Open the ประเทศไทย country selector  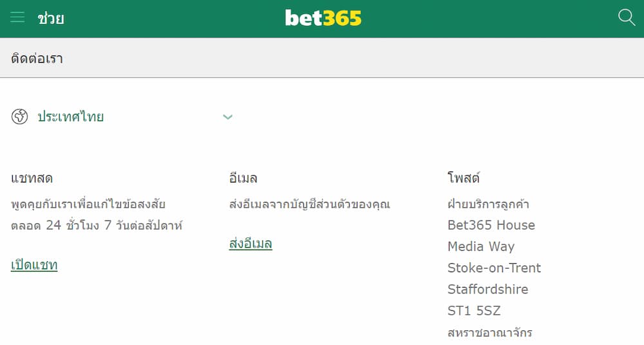pos(71,117)
